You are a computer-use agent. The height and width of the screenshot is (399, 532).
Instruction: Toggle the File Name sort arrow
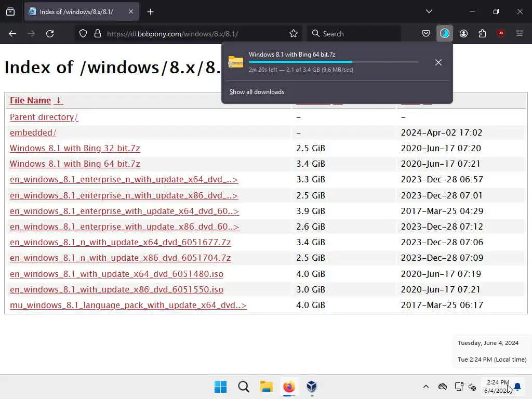click(58, 100)
